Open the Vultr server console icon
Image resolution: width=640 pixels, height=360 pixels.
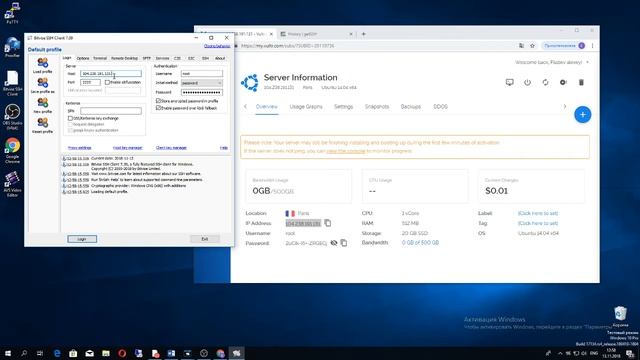[x=509, y=82]
